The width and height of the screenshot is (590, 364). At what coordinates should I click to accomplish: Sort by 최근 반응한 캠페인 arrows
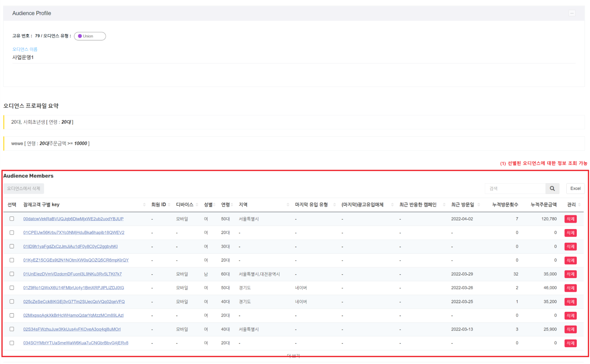(x=444, y=205)
